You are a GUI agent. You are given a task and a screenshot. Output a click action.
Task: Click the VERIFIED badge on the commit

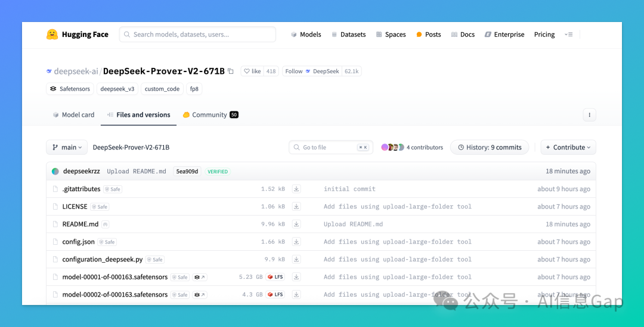coord(218,172)
